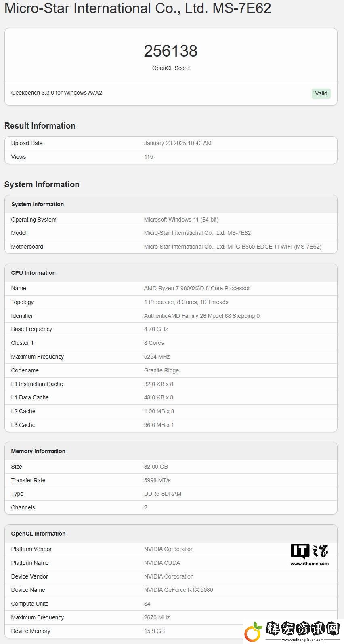
Task: Click the CPU Information table header
Action: (x=171, y=273)
